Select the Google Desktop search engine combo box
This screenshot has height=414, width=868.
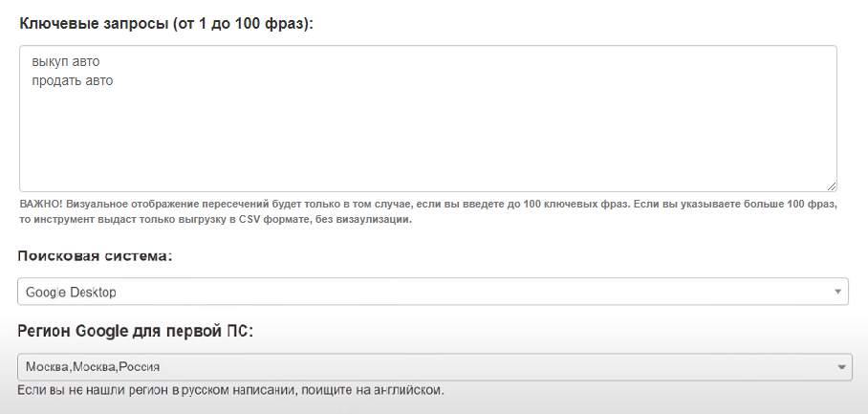pos(433,292)
